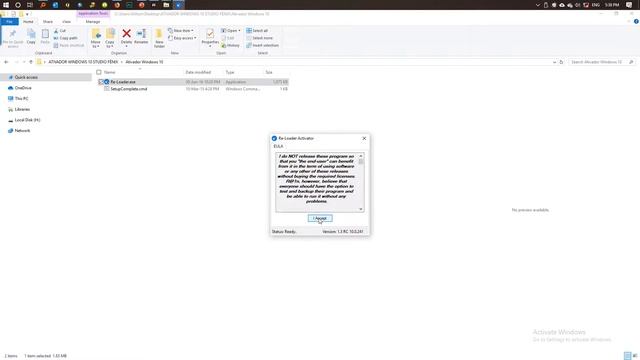Click Ativador Windows 10 breadcrumb

pyautogui.click(x=144, y=62)
